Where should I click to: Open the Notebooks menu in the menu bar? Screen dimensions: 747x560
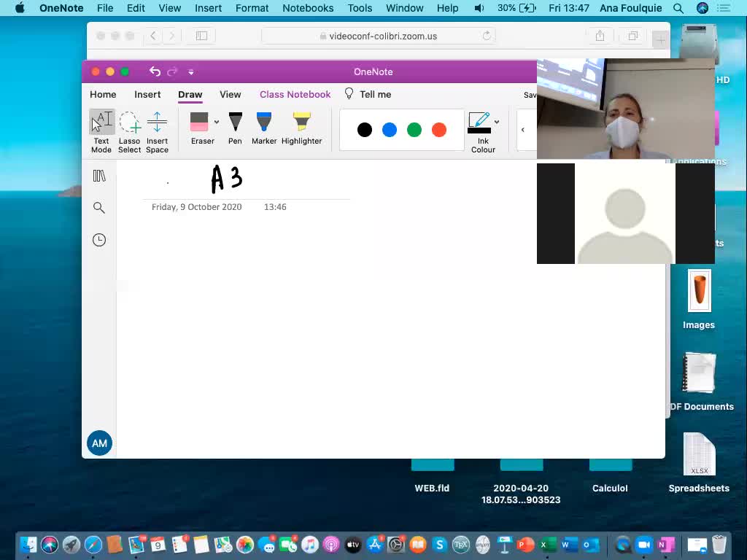(308, 8)
